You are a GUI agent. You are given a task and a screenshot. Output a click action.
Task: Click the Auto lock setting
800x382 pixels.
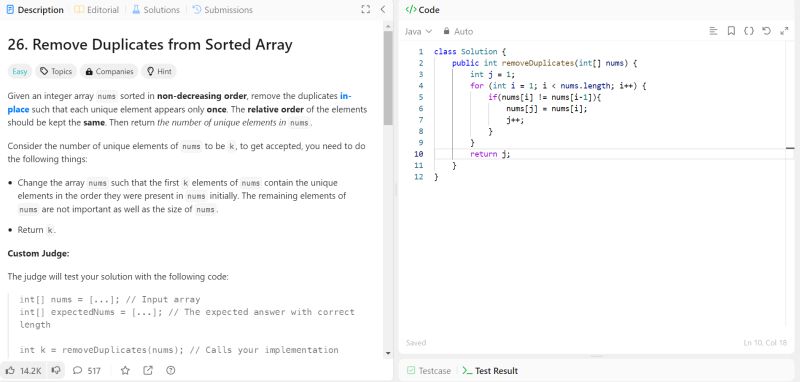tap(458, 31)
